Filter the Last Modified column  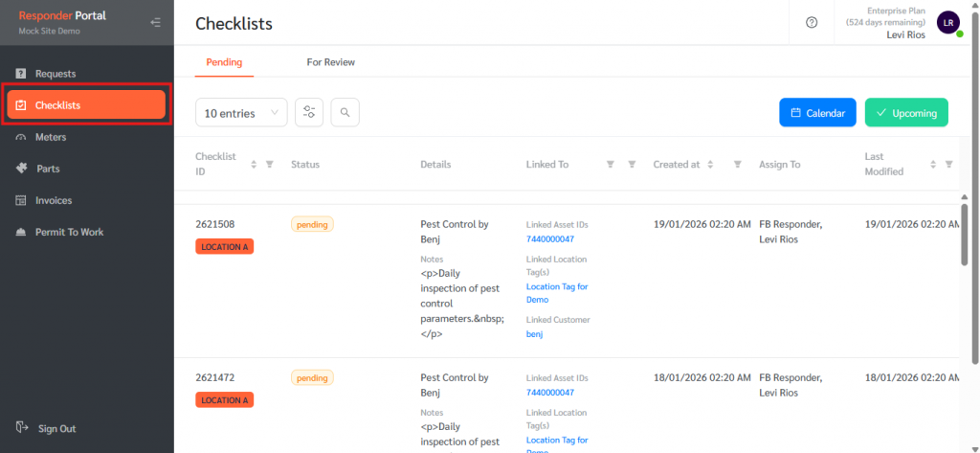point(948,165)
